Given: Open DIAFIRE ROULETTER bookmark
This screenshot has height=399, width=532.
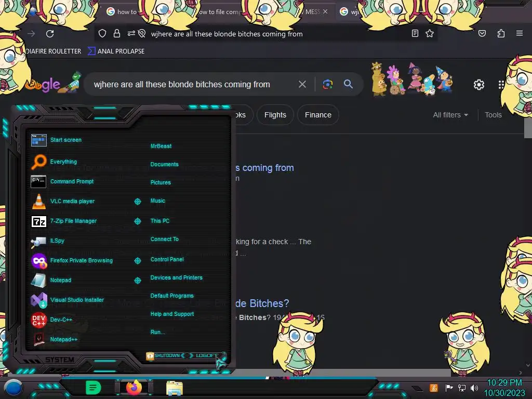Looking at the screenshot, I should [54, 51].
